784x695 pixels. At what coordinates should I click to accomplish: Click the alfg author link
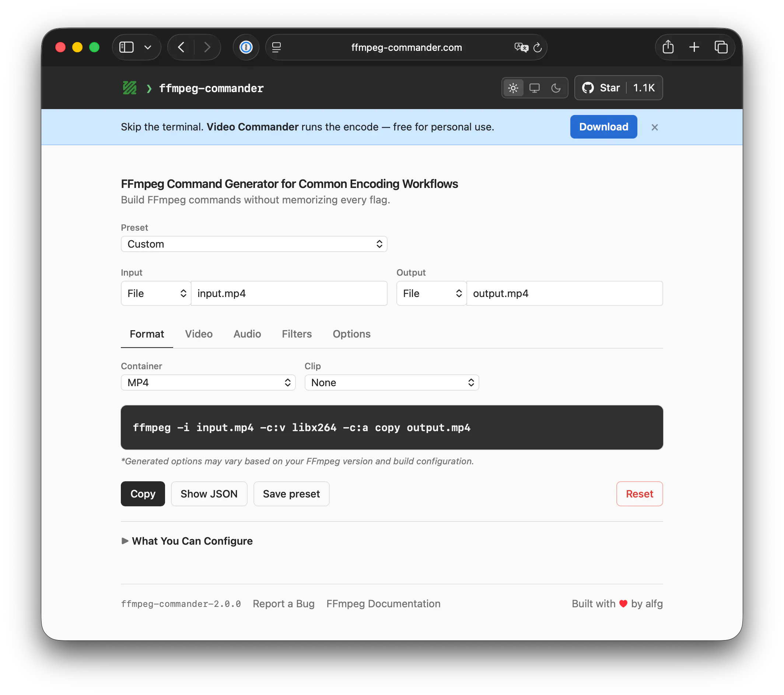pos(654,604)
